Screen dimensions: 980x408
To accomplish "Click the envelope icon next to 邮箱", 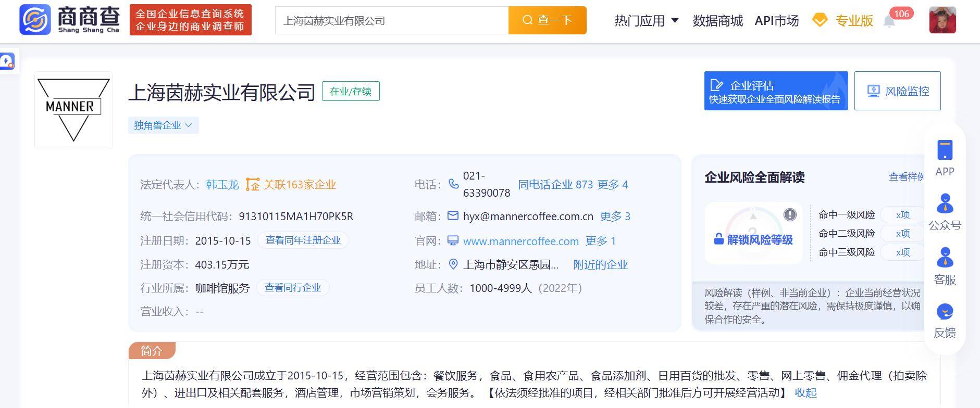I will (453, 215).
